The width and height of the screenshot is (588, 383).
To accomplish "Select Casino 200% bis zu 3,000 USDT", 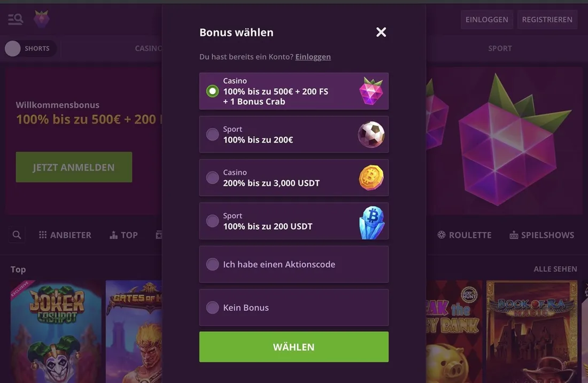I will [293, 178].
